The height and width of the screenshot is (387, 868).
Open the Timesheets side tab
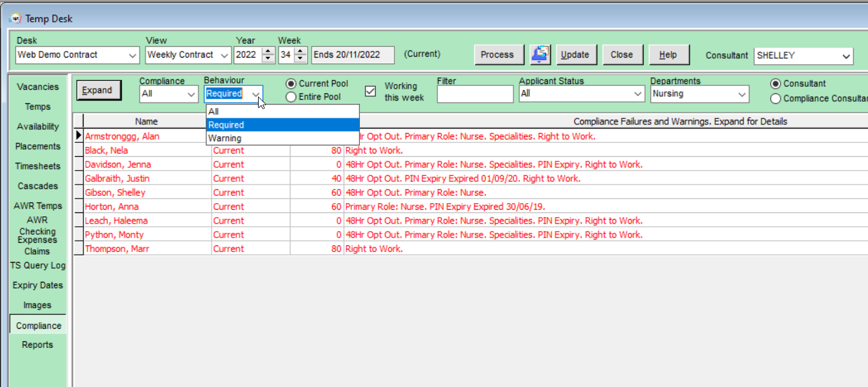point(38,166)
